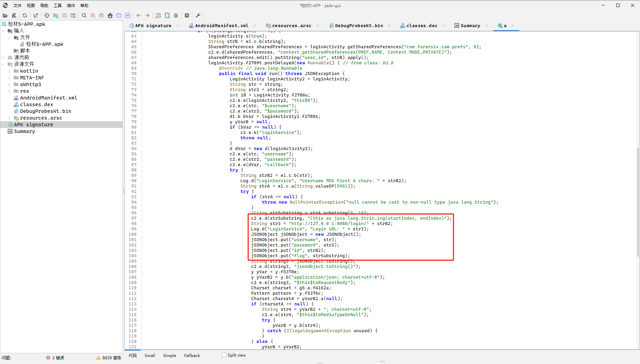Screen dimensions: 640x364
Task: Click the reload refresh toolbar icon
Action: 25,15
